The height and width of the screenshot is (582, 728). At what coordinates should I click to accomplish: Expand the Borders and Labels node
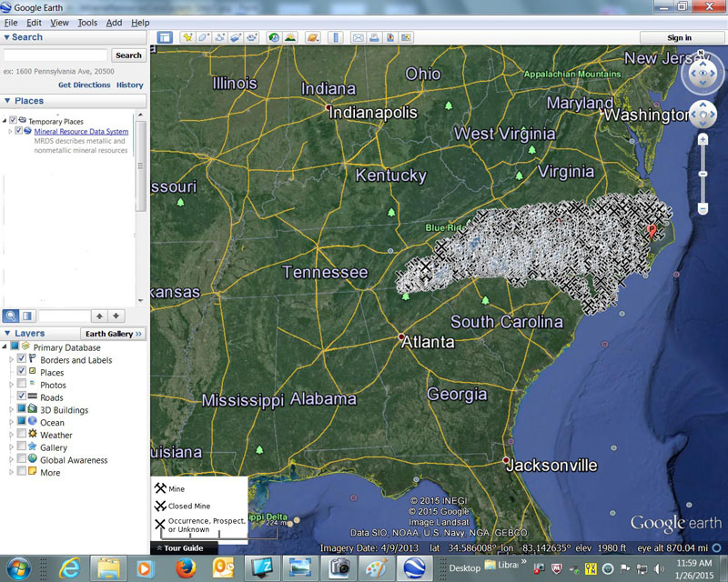click(x=11, y=360)
